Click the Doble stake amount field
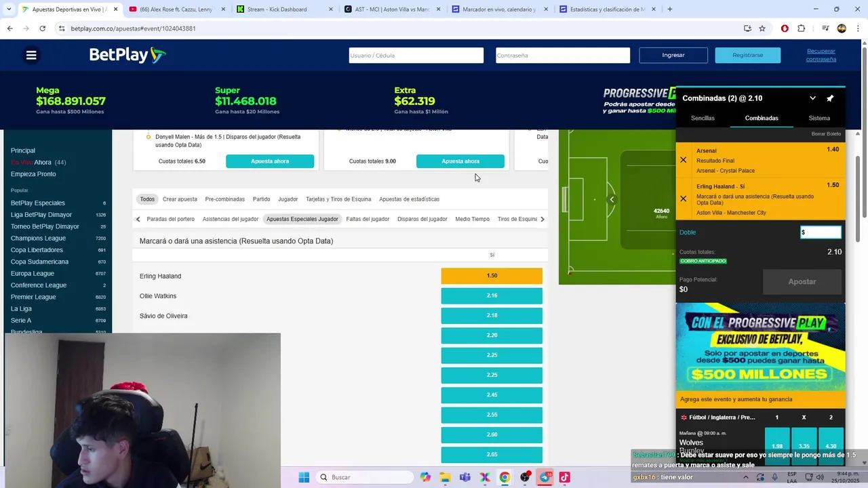Image resolution: width=868 pixels, height=488 pixels. (x=821, y=232)
